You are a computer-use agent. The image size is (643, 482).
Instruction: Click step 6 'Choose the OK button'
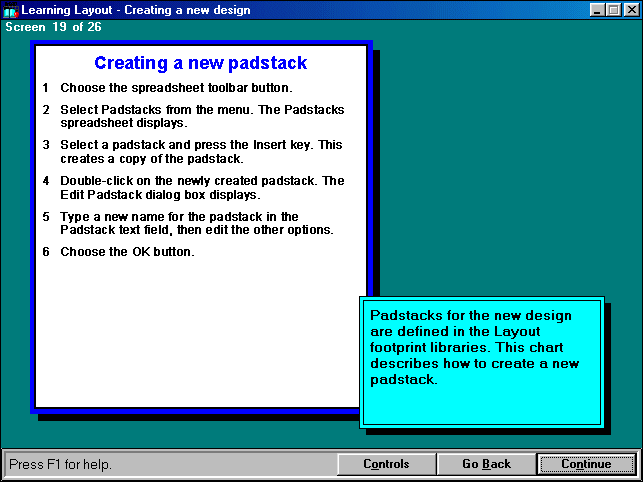(127, 251)
